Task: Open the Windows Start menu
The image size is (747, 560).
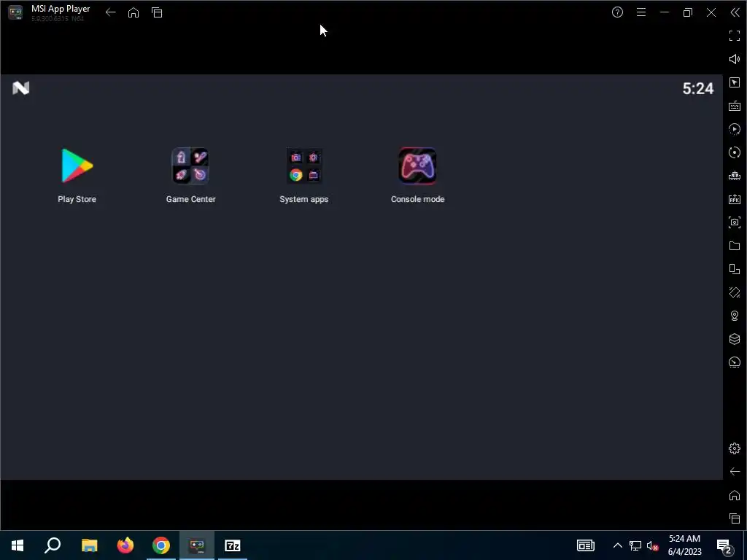Action: pyautogui.click(x=18, y=545)
